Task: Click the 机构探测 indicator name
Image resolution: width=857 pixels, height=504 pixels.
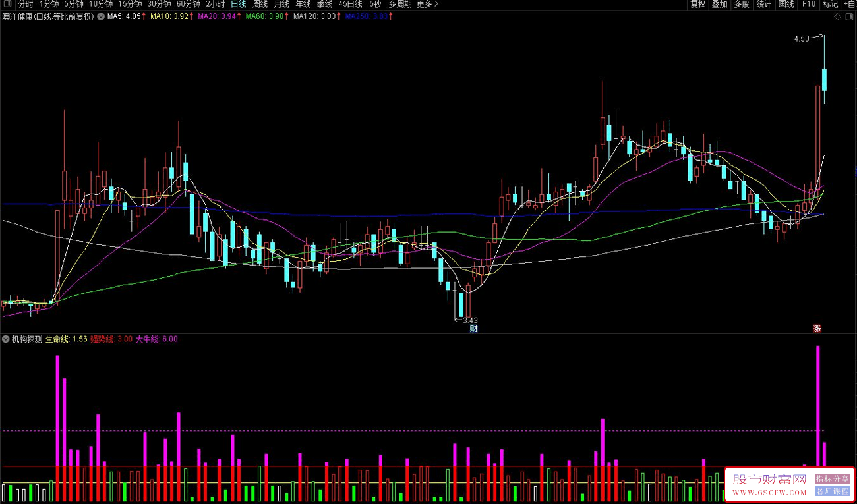Action: coord(27,339)
